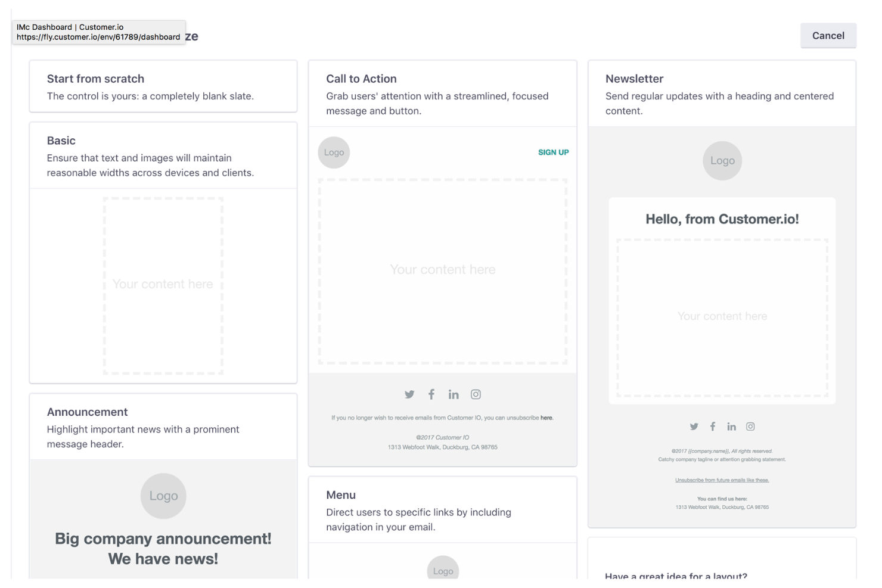Click the SIGN UP link
The height and width of the screenshot is (588, 882).
coord(553,152)
